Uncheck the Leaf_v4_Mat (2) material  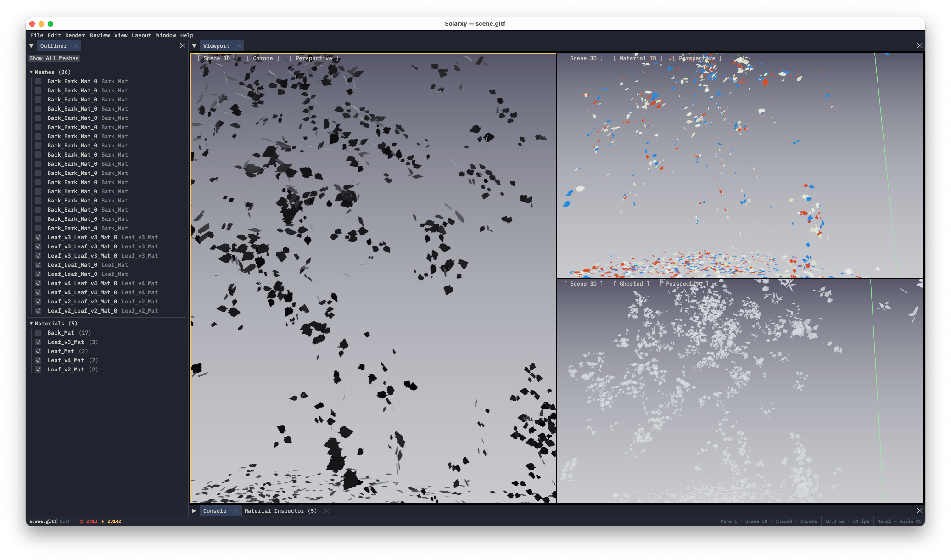[38, 360]
